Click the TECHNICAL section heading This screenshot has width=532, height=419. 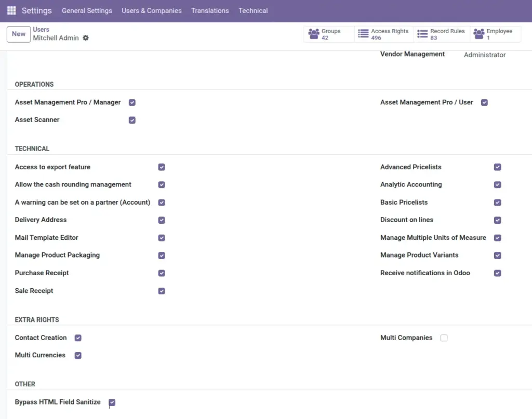tap(32, 148)
